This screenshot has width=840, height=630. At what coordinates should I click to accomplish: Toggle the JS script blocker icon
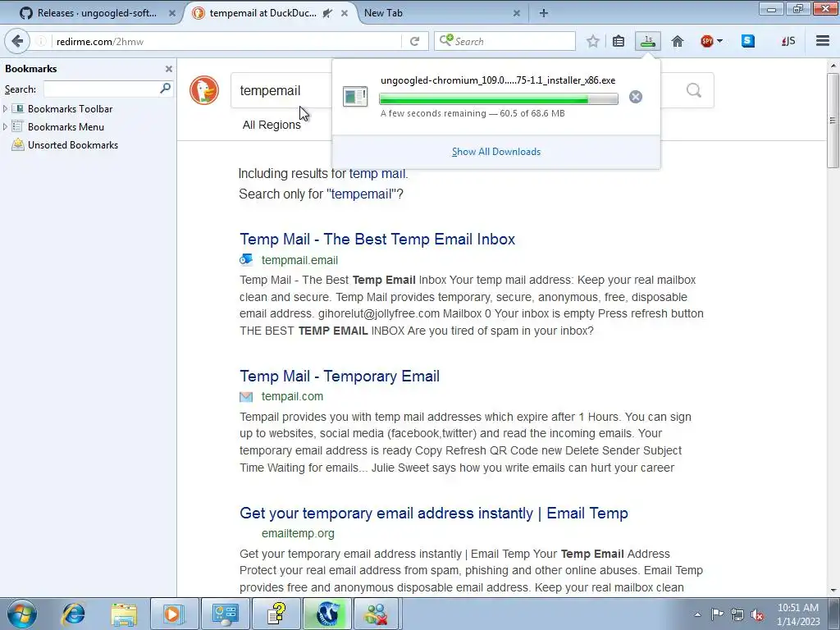click(788, 41)
